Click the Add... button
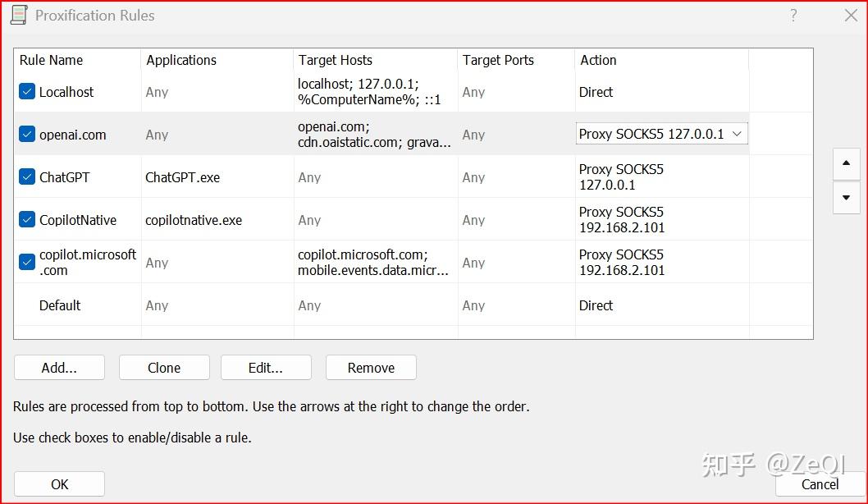 click(59, 368)
